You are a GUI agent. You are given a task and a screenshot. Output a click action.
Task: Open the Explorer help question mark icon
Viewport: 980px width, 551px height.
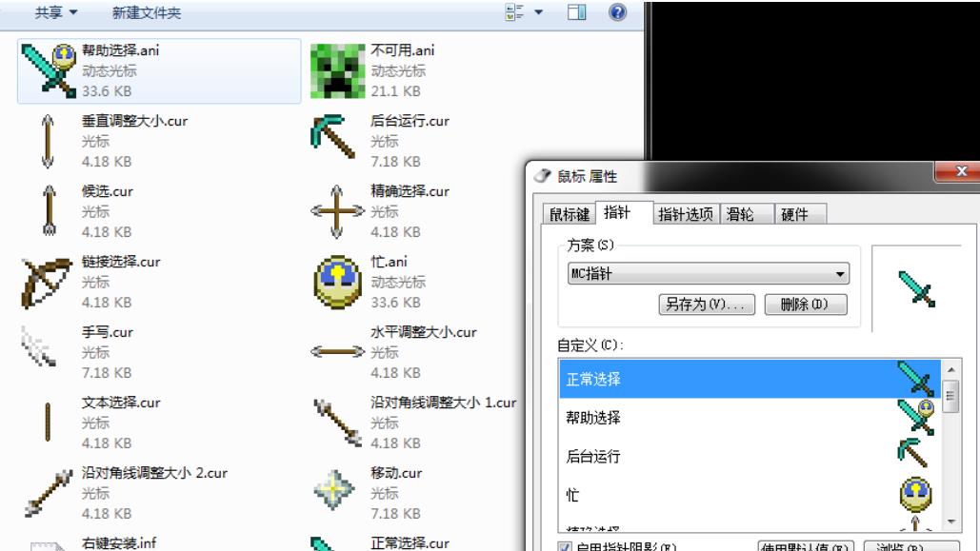pos(617,11)
